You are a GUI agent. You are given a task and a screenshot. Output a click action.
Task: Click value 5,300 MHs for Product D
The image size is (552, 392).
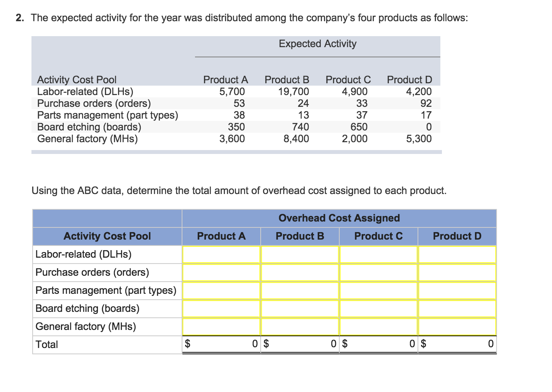point(419,139)
